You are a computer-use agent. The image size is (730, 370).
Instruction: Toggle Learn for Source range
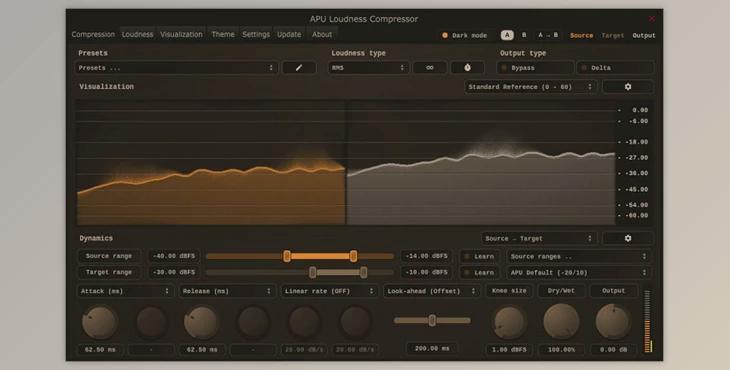[x=479, y=256]
